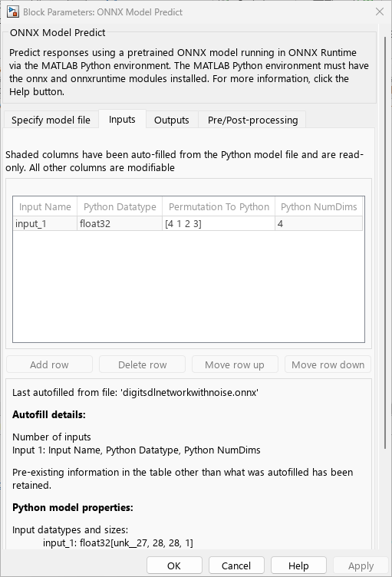Click the Python NumDims column header
The width and height of the screenshot is (392, 577).
pos(319,207)
